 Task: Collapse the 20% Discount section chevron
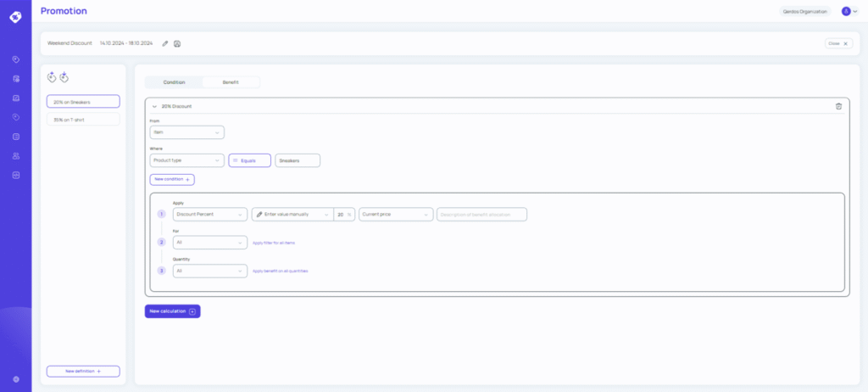(154, 107)
